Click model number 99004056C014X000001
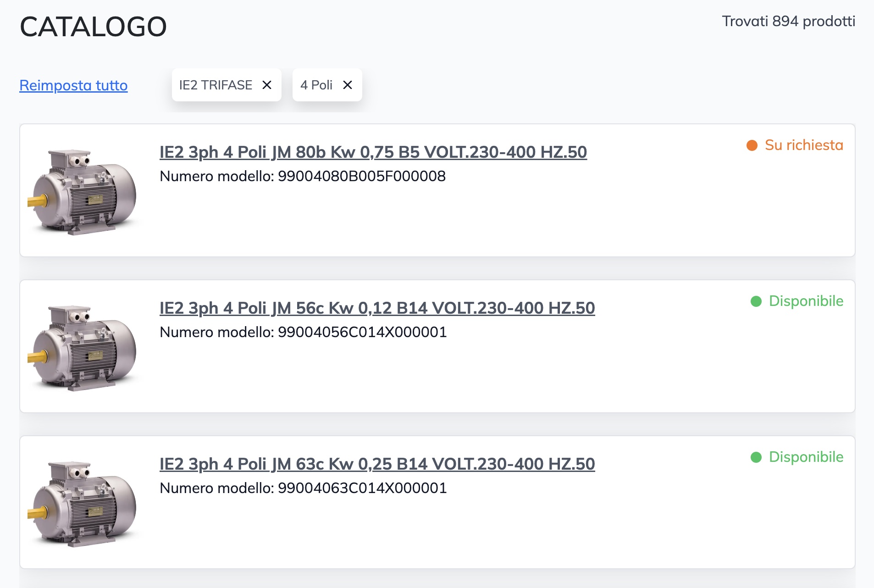 click(x=362, y=332)
